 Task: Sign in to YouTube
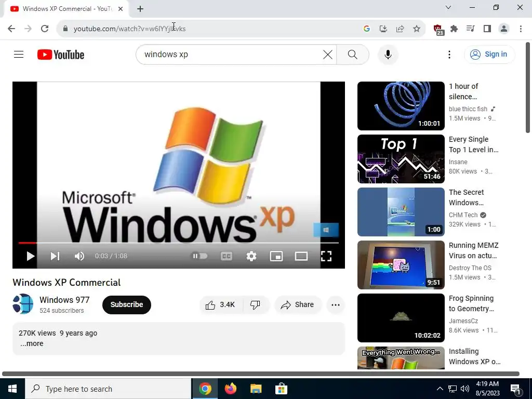pyautogui.click(x=489, y=54)
